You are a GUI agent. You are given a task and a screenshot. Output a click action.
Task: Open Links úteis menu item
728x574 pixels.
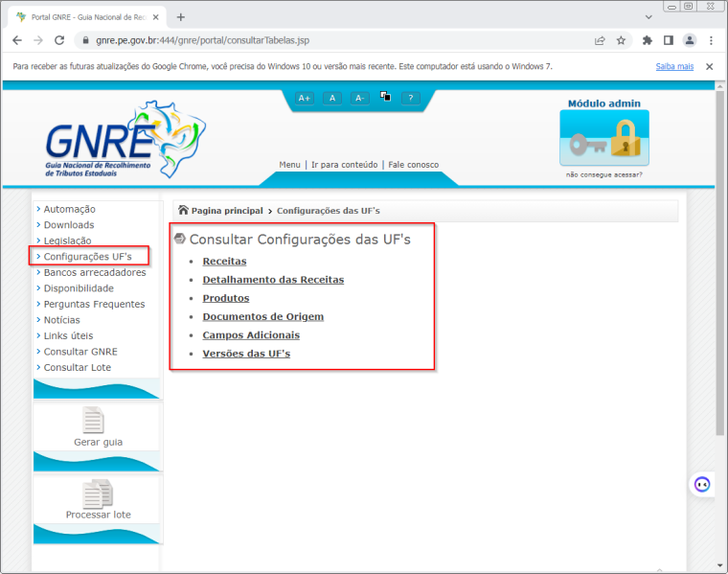(68, 335)
